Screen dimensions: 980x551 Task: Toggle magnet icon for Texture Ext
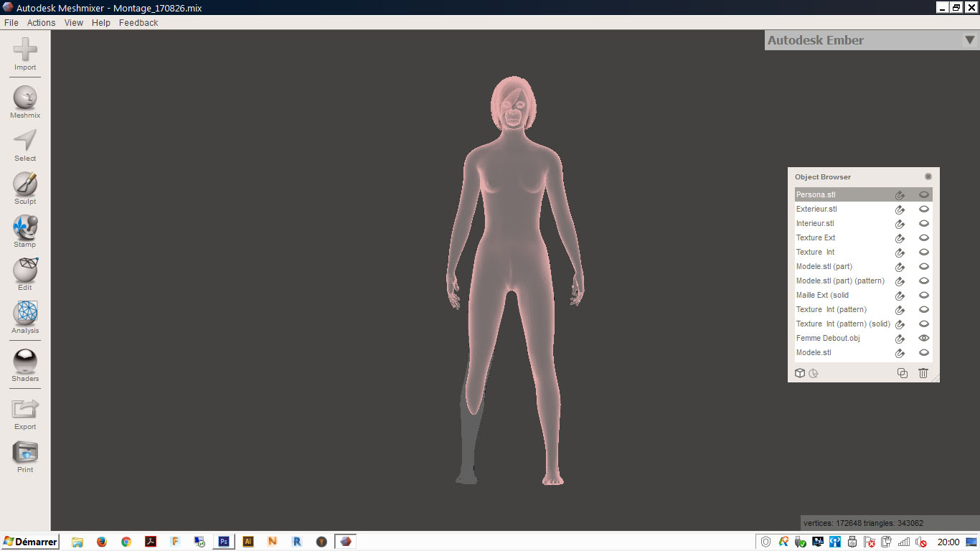pos(900,238)
